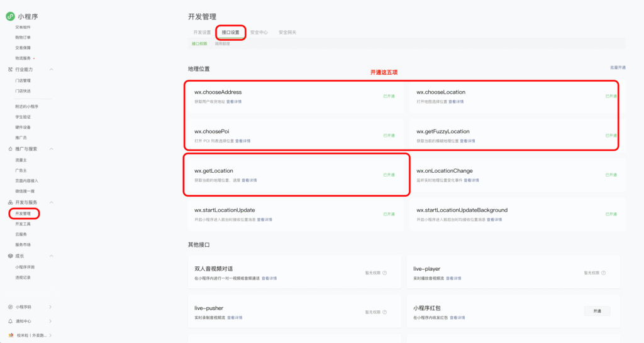Viewport: 644px width, 343px height.
Task: Open 购物订单 in the sidebar
Action: click(23, 38)
